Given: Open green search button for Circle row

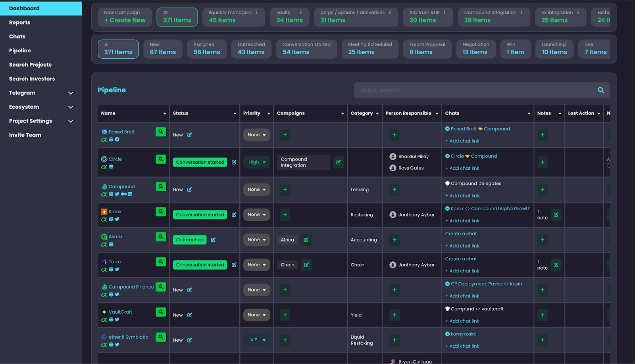Looking at the screenshot, I should click(x=161, y=159).
